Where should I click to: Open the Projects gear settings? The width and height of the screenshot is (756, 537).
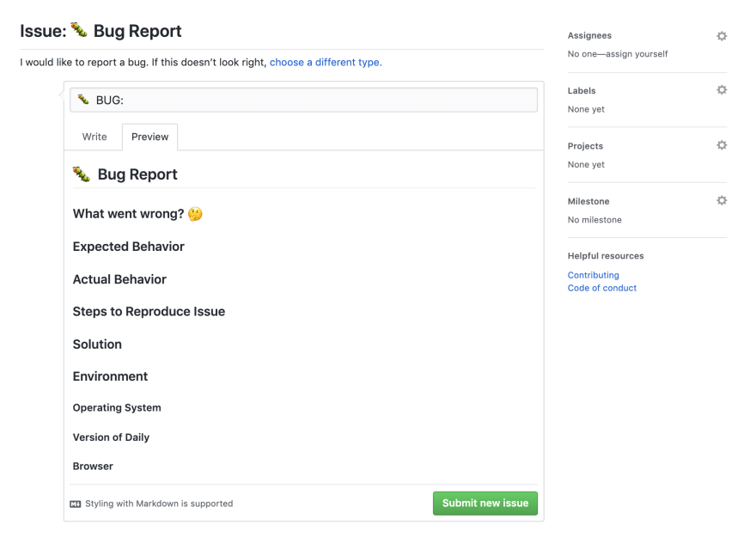(x=722, y=145)
